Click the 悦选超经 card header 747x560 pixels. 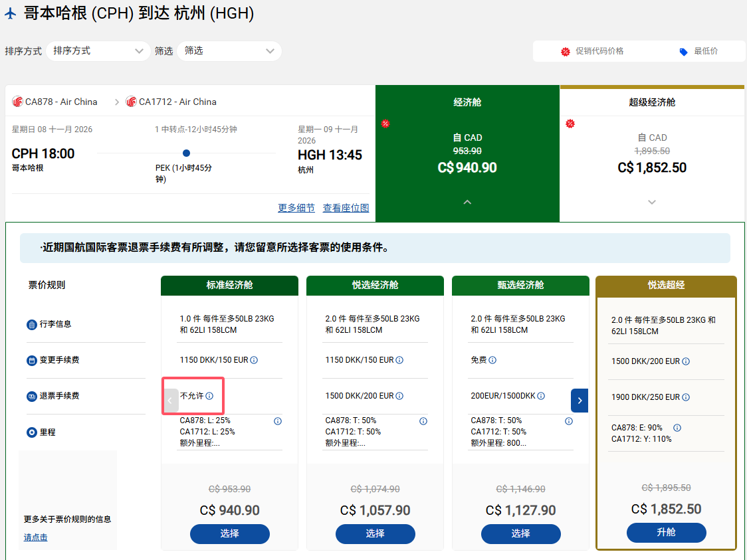[x=666, y=286]
